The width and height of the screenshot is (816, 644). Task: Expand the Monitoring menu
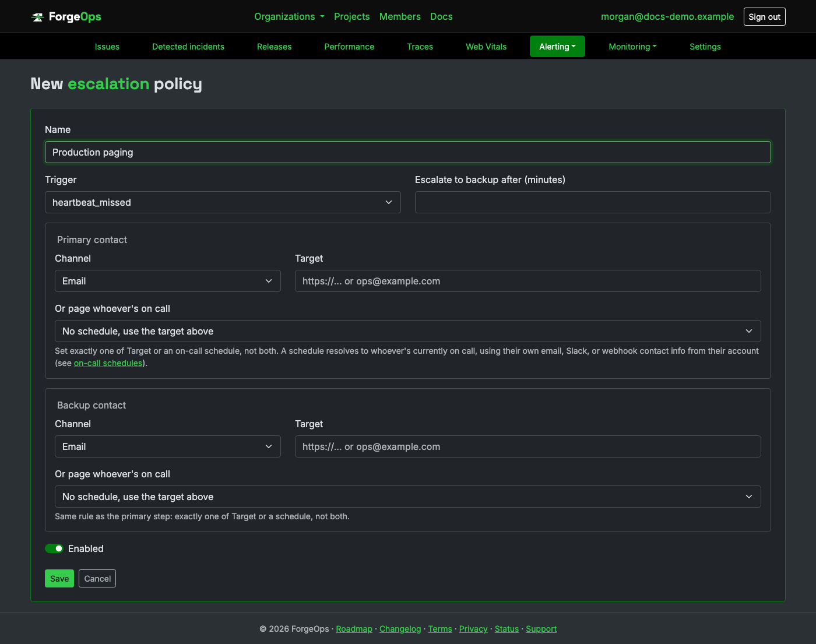coord(632,47)
